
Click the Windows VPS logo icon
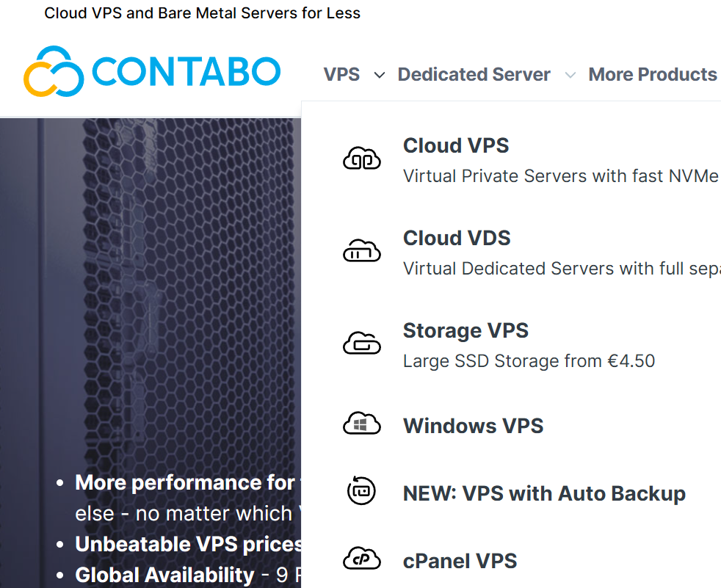pyautogui.click(x=362, y=424)
